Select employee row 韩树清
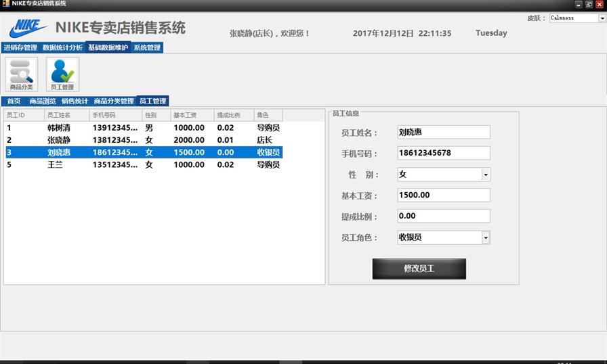The width and height of the screenshot is (607, 364). (x=59, y=127)
